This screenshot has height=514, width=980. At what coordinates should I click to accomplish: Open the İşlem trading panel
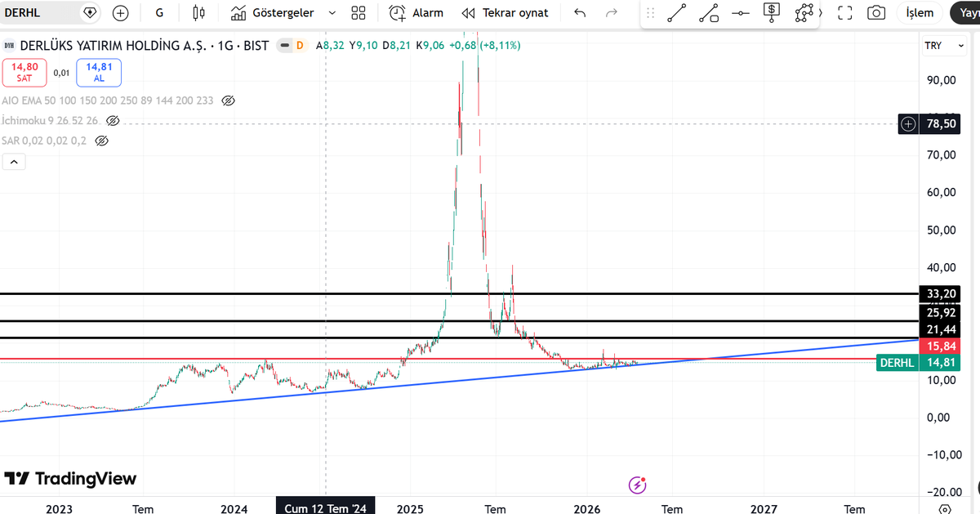pyautogui.click(x=920, y=12)
